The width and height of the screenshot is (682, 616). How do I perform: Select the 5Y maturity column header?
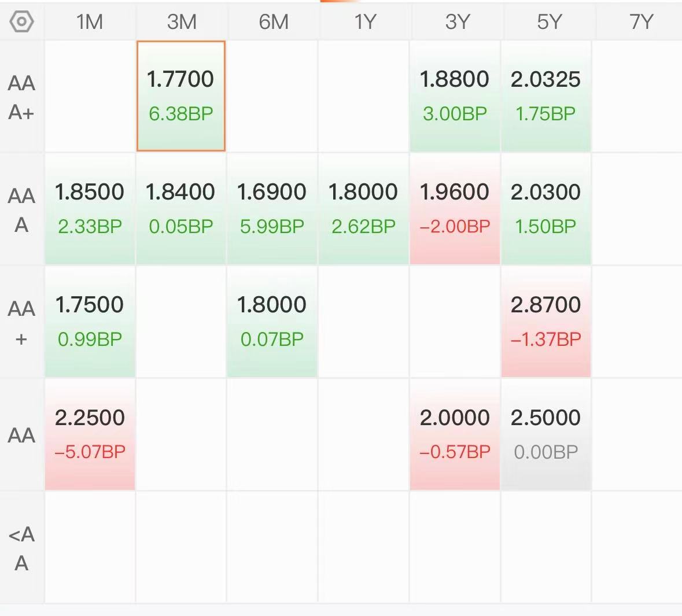point(549,22)
